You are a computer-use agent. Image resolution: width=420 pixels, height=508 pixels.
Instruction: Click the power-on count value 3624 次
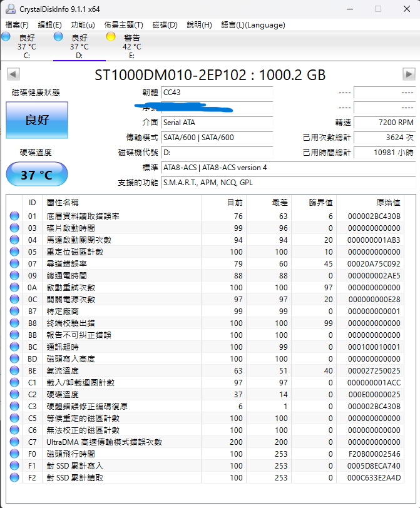(385, 138)
